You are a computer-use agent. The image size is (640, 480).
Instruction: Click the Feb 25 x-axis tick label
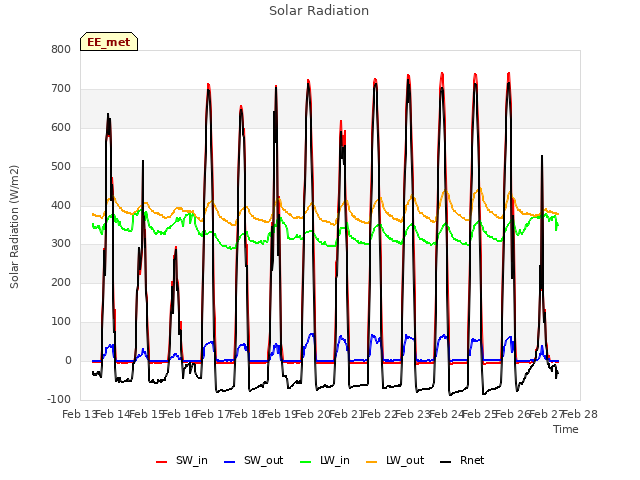click(480, 415)
